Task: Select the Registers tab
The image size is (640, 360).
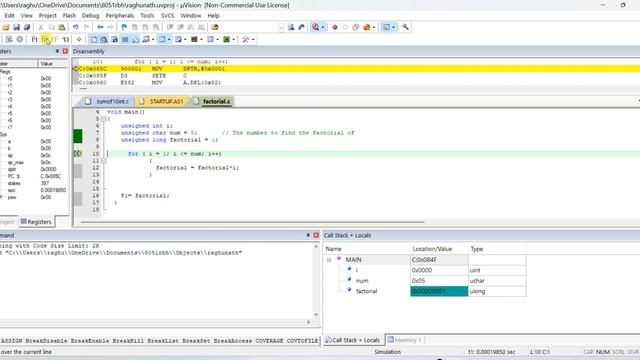Action: [x=36, y=222]
